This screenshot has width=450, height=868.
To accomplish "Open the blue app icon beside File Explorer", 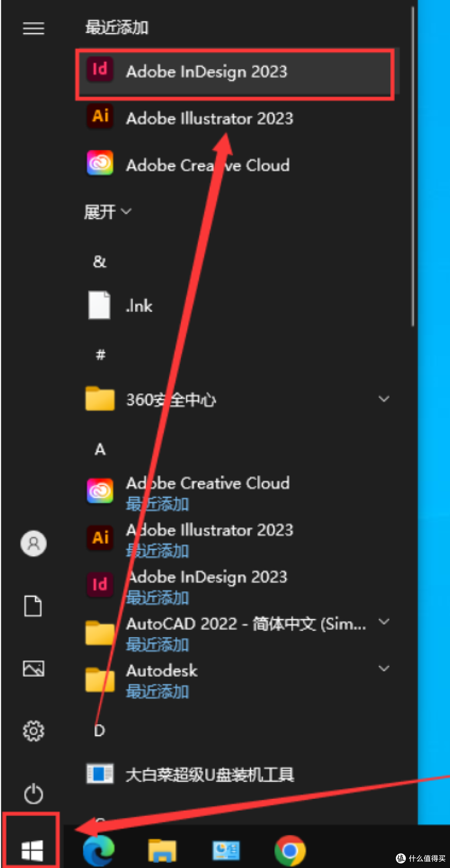I will click(x=226, y=850).
